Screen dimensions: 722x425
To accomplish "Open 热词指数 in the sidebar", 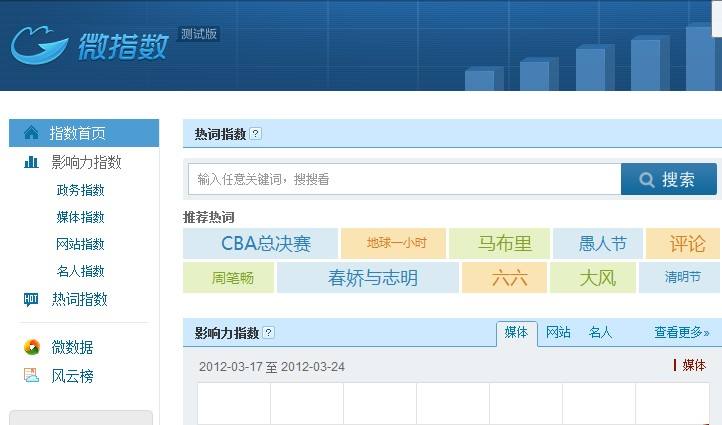I will (79, 299).
